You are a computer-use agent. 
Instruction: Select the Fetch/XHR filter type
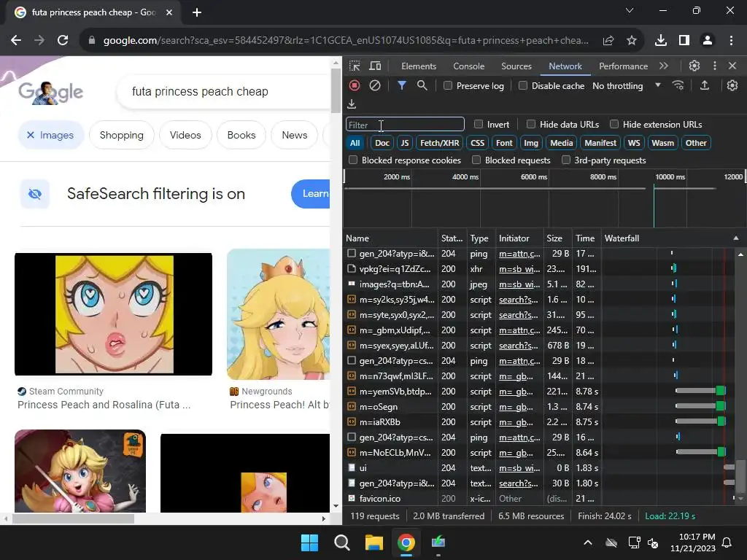pos(440,143)
